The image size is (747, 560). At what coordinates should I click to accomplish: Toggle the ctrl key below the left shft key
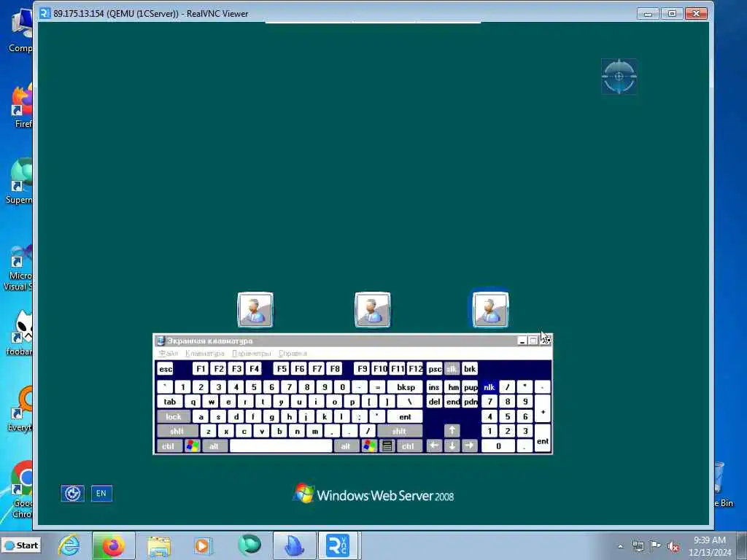[169, 446]
